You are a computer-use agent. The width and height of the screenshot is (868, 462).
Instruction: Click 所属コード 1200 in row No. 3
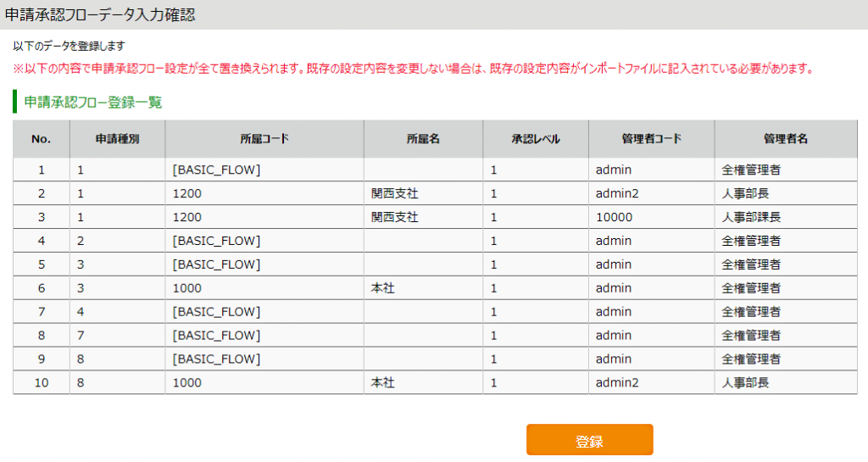(x=186, y=217)
